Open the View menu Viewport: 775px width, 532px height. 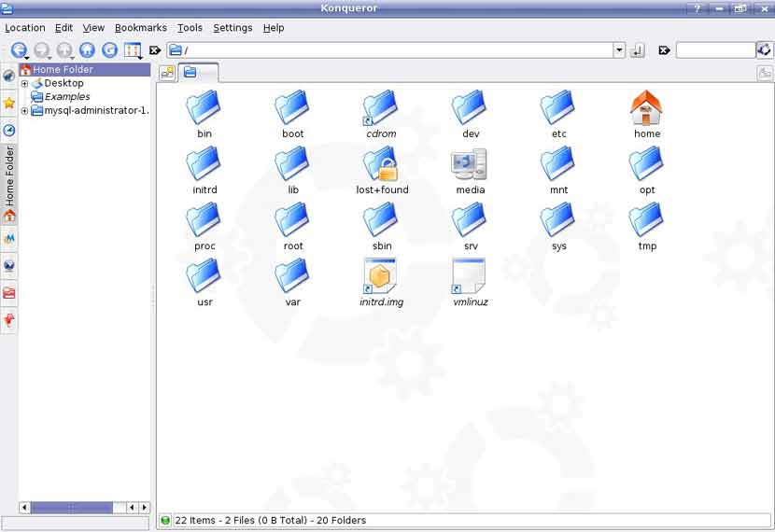click(93, 28)
